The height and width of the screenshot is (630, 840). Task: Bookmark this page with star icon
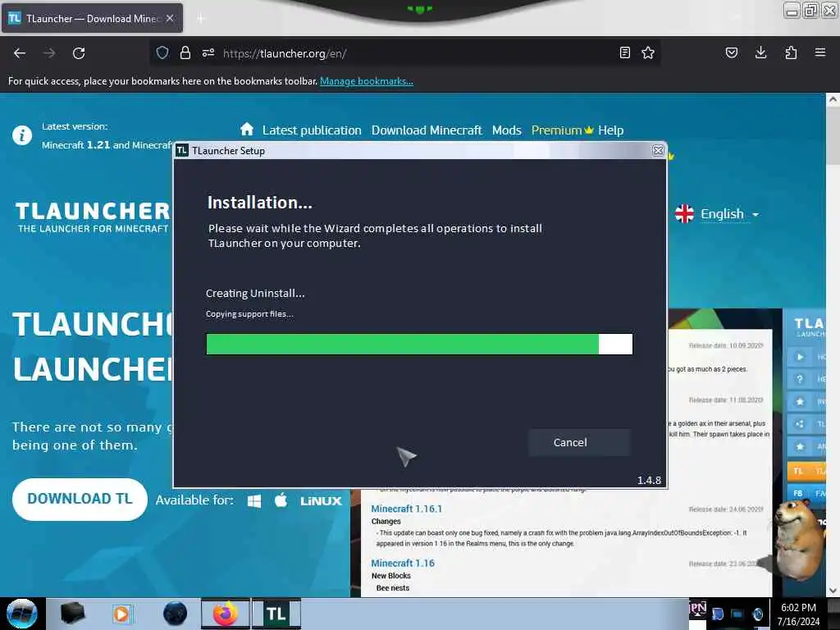pos(648,52)
